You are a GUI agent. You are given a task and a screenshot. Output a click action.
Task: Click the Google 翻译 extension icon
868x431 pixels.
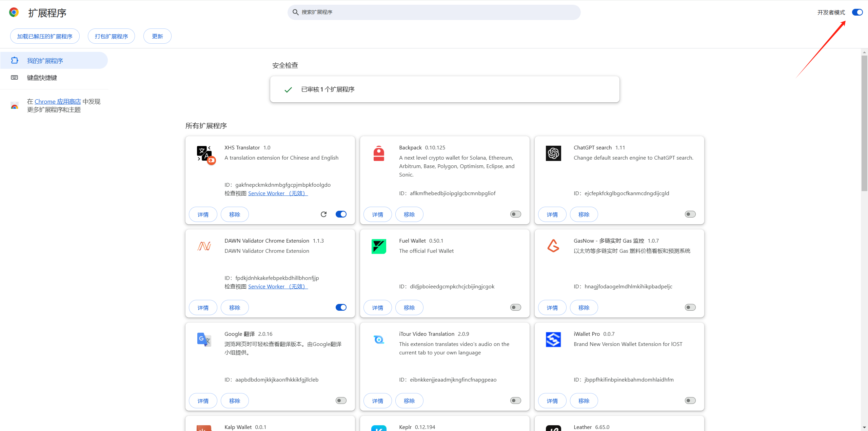pos(204,339)
